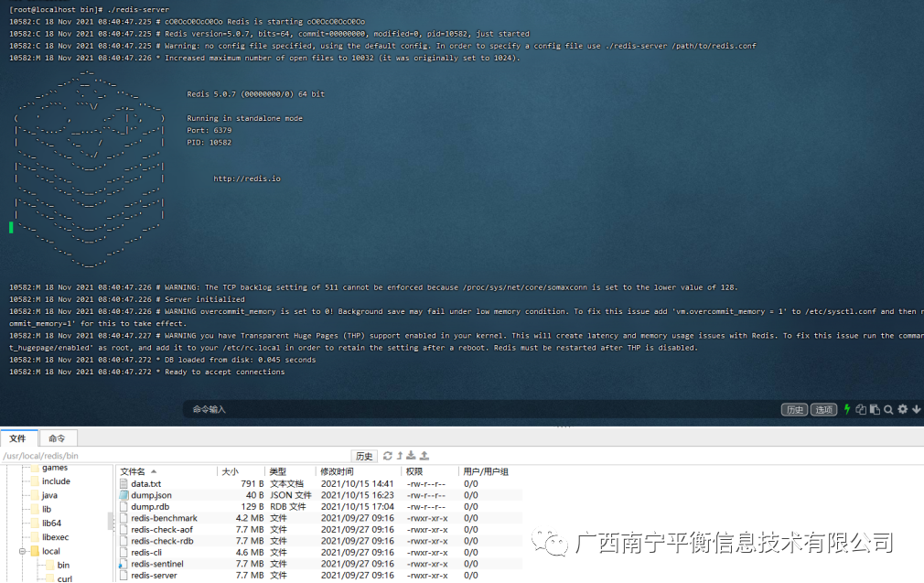Click the 2021/10/15 16:23 modified time cell
The image size is (924, 583).
[357, 495]
